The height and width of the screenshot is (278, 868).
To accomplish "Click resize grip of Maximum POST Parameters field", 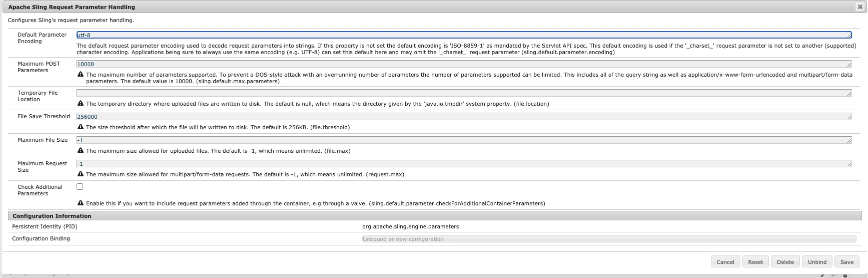I will 849,65.
